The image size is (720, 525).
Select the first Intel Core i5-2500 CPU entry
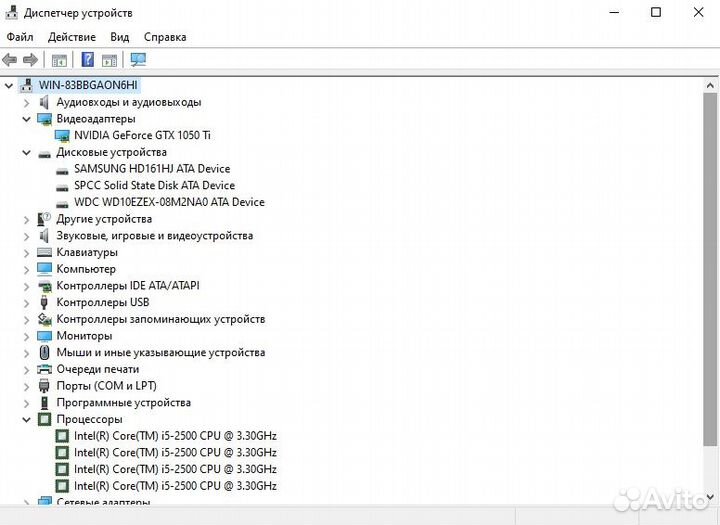[x=175, y=436]
